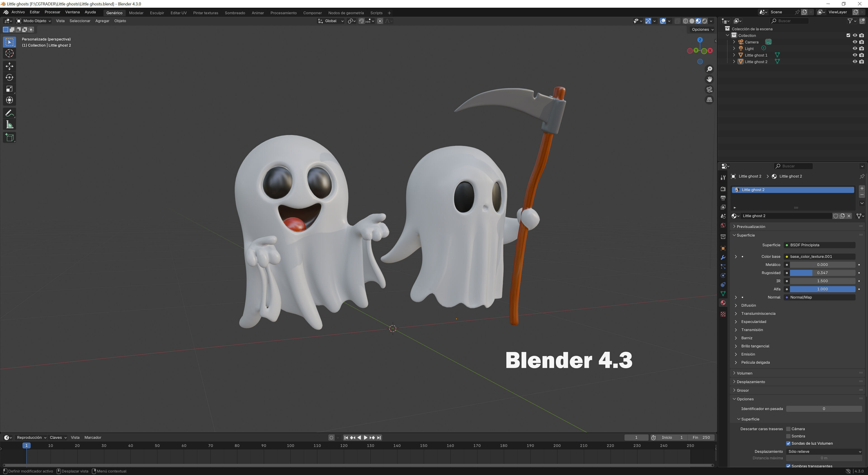Switch to the Editar UV workspace tab
This screenshot has height=475, width=868.
178,13
